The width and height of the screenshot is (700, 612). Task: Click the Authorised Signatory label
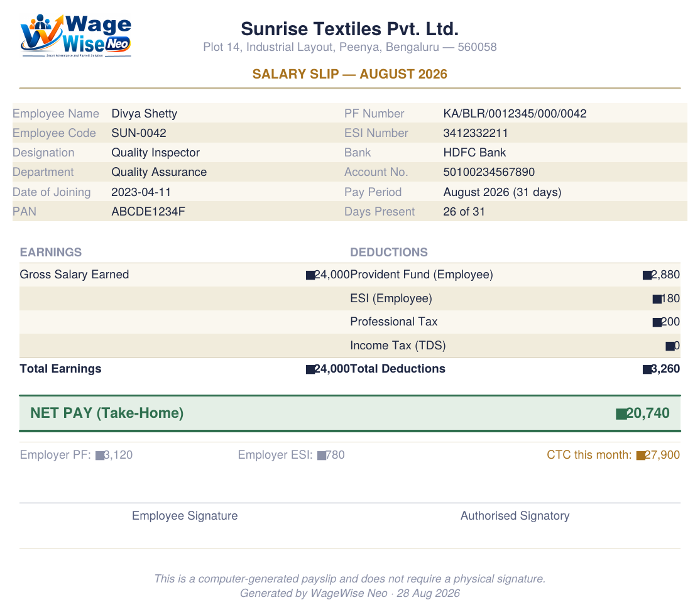point(515,516)
